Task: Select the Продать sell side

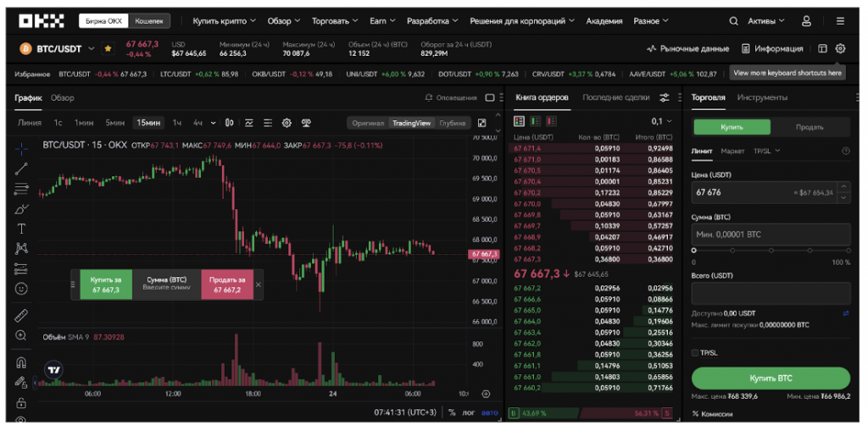Action: (810, 127)
